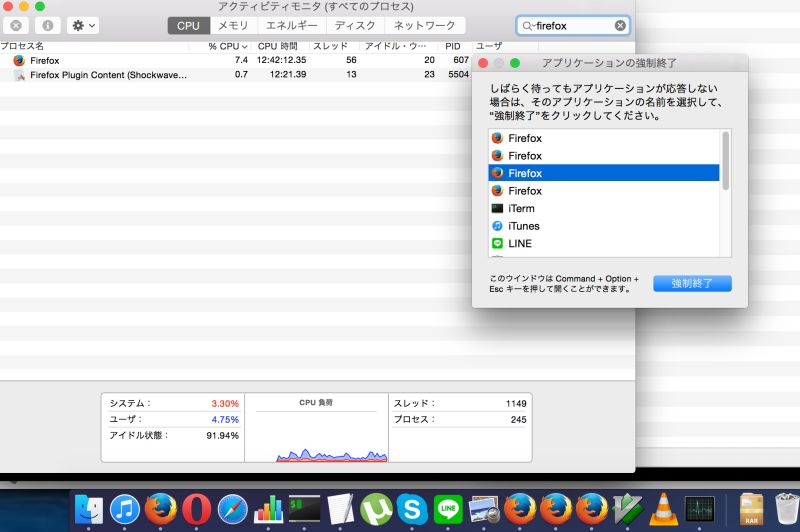Open Skype from the Dock
Image resolution: width=800 pixels, height=532 pixels.
[x=412, y=510]
